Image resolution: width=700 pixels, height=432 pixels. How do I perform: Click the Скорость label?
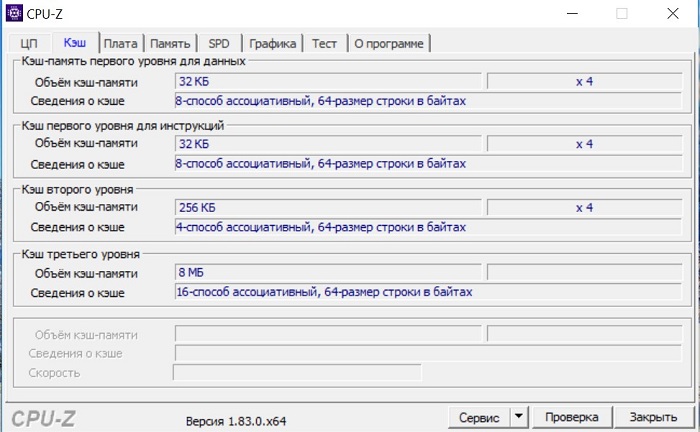[x=54, y=373]
